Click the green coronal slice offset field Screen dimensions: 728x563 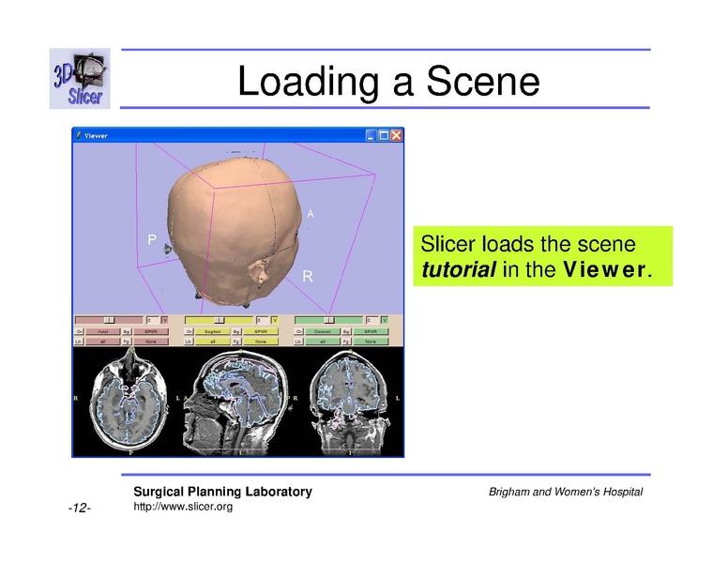click(x=372, y=320)
